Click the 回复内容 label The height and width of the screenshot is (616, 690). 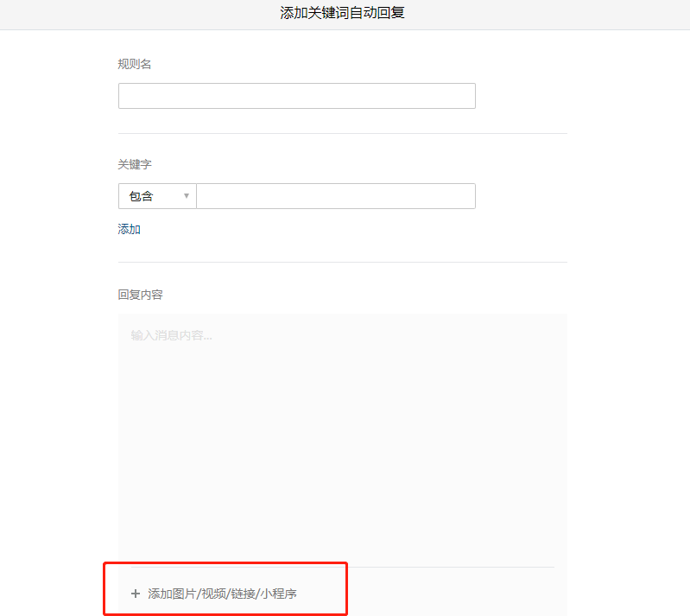(x=140, y=295)
